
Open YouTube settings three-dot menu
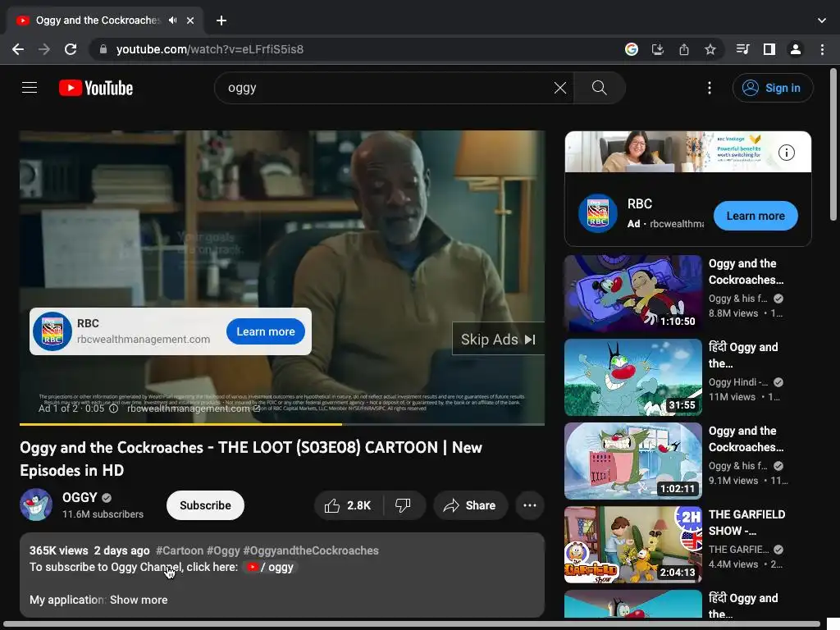pos(710,88)
